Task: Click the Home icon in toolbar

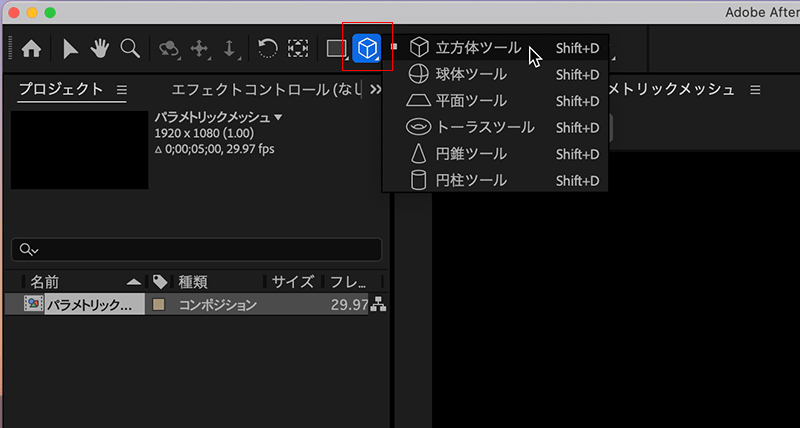Action: click(31, 47)
